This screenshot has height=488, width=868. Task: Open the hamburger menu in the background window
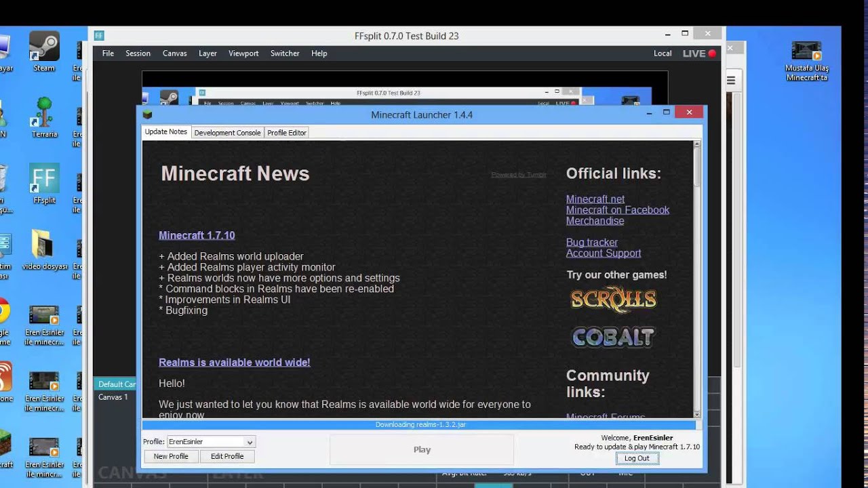731,80
